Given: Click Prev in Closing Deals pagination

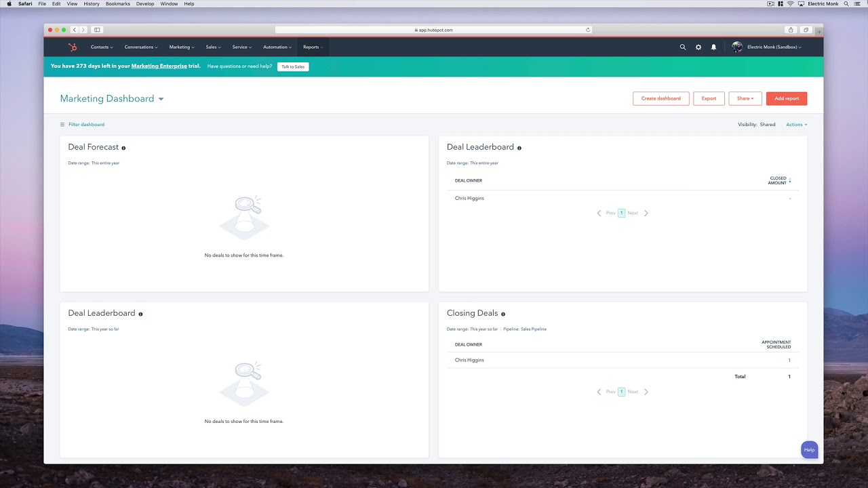Looking at the screenshot, I should (x=610, y=392).
